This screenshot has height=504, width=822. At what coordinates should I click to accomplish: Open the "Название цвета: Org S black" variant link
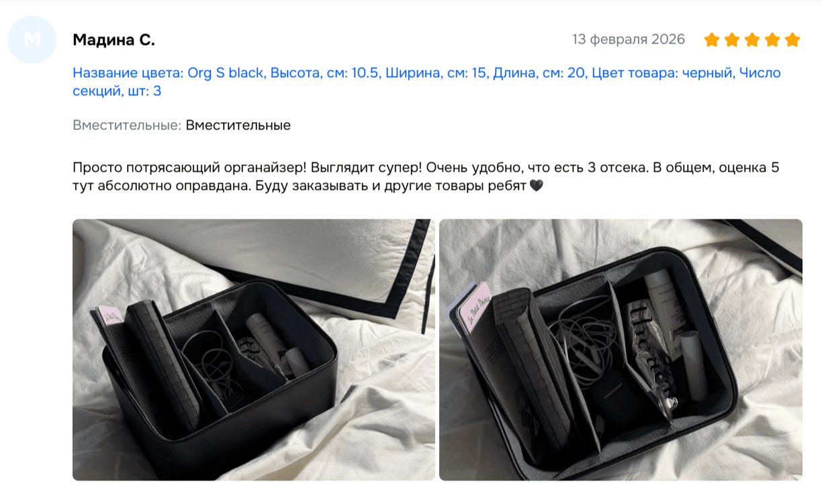[168, 72]
